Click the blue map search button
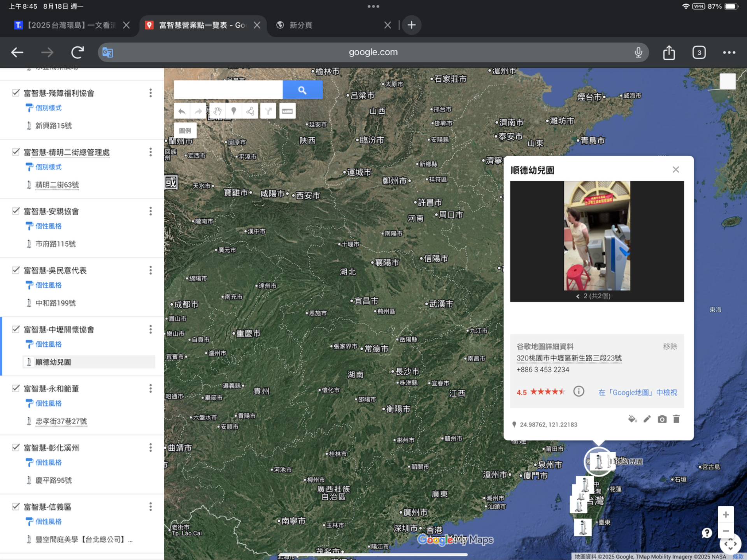Screen dimensions: 747x560 pos(302,90)
